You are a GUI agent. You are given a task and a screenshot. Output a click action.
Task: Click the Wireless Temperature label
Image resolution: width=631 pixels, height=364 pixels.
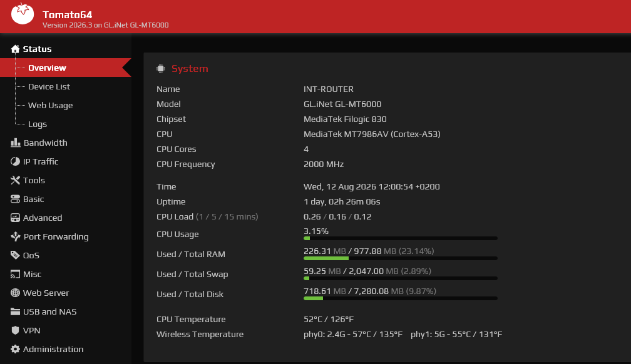click(200, 334)
